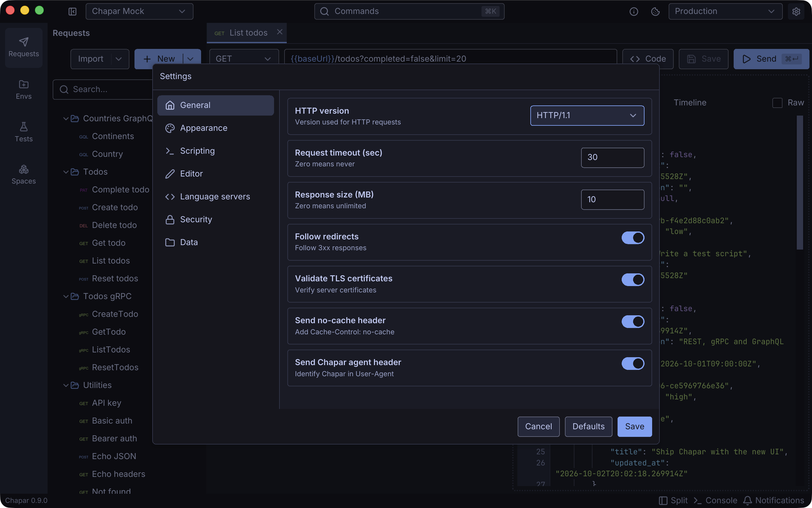Open the Console in status bar
The width and height of the screenshot is (812, 508).
point(715,500)
